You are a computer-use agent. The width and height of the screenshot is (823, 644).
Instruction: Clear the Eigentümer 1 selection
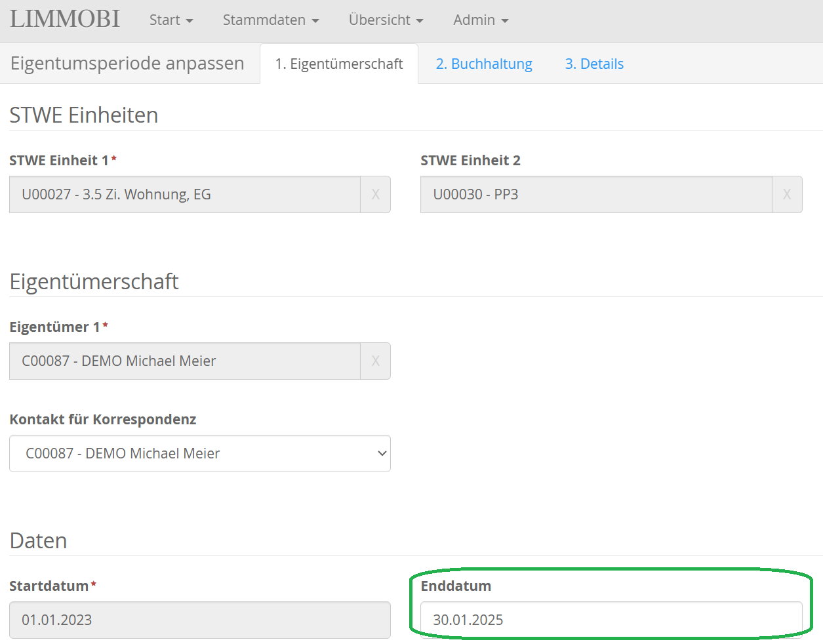pos(375,361)
